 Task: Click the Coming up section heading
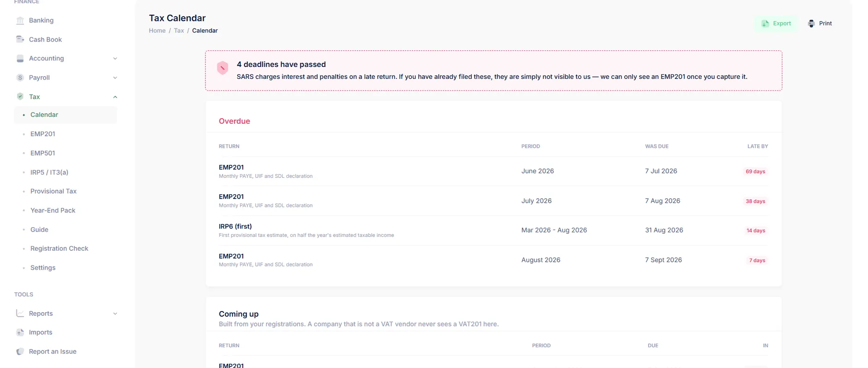239,314
